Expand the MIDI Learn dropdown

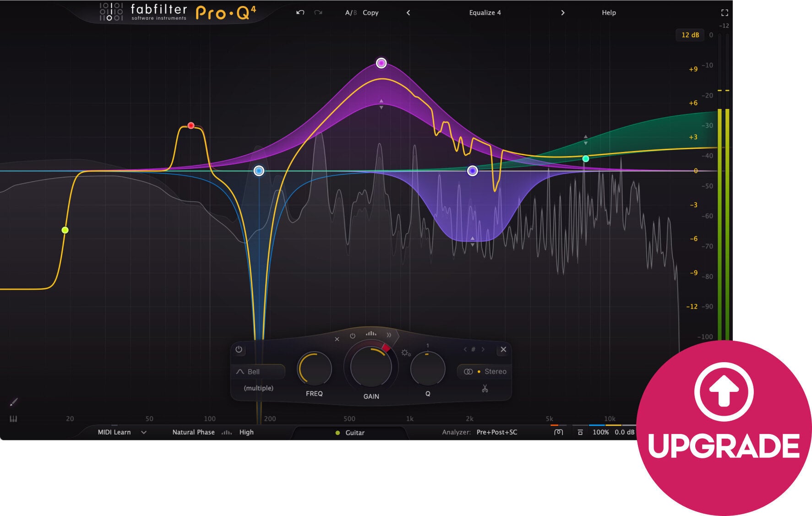tap(144, 432)
